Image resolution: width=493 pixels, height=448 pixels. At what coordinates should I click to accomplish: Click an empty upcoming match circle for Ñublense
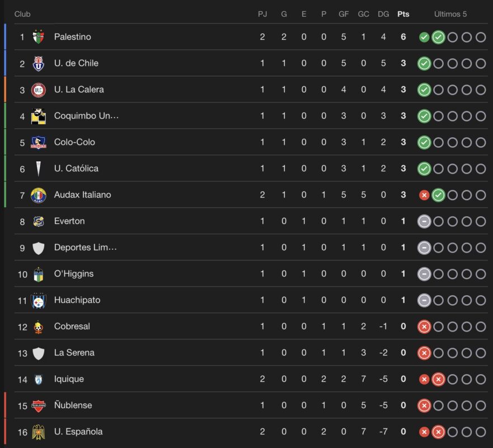[x=452, y=405]
